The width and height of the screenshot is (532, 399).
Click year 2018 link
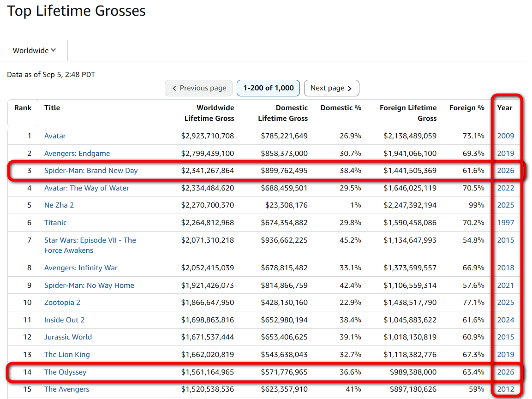click(506, 268)
